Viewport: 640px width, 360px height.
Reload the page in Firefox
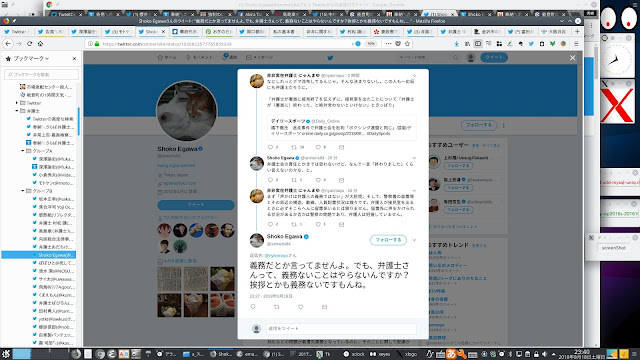pos(29,44)
